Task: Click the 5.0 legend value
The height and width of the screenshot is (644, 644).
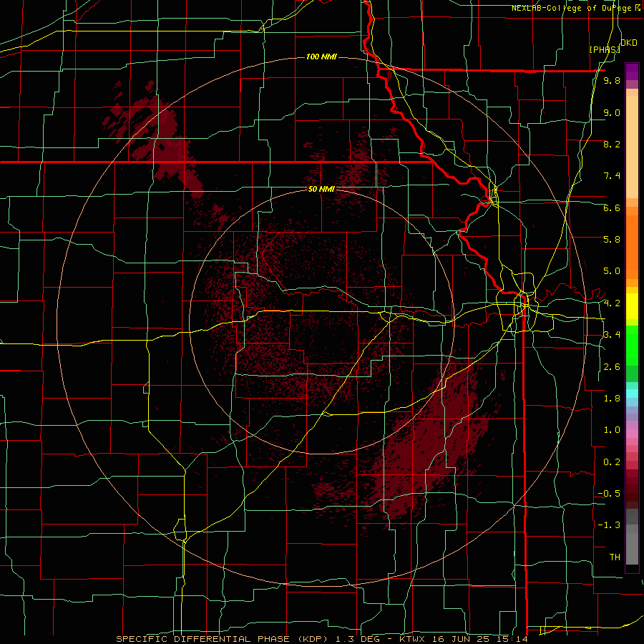Action: (612, 271)
